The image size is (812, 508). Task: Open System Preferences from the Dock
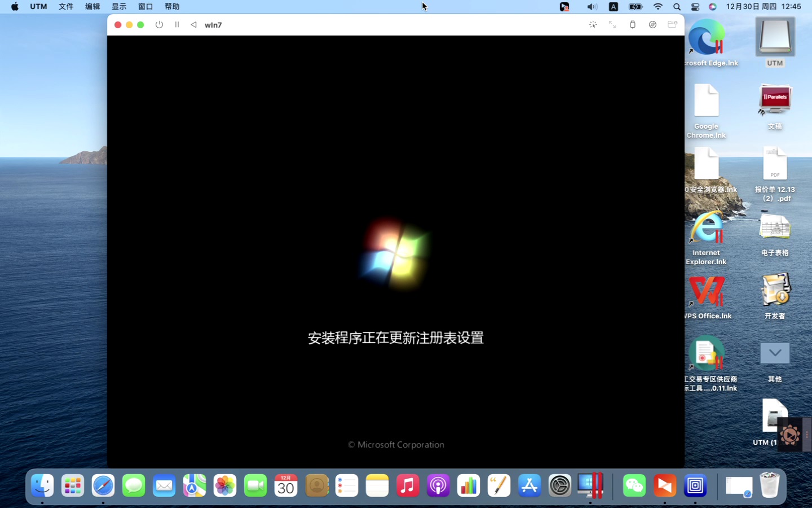[560, 485]
